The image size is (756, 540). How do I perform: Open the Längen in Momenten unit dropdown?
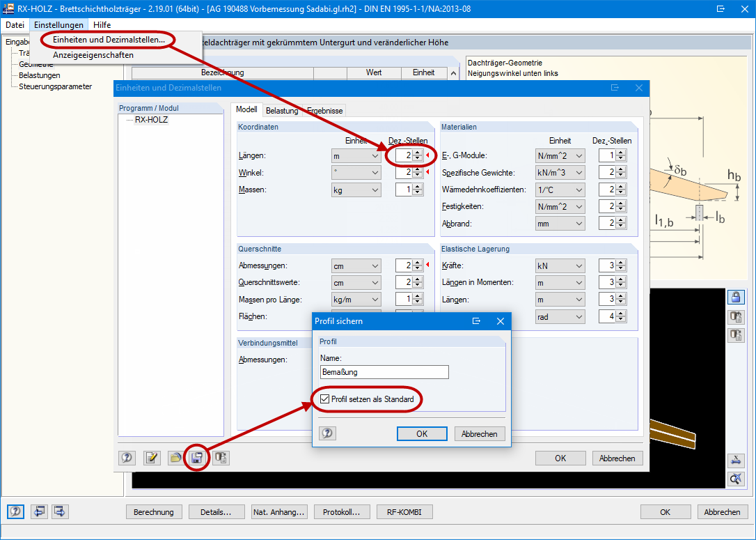click(560, 283)
